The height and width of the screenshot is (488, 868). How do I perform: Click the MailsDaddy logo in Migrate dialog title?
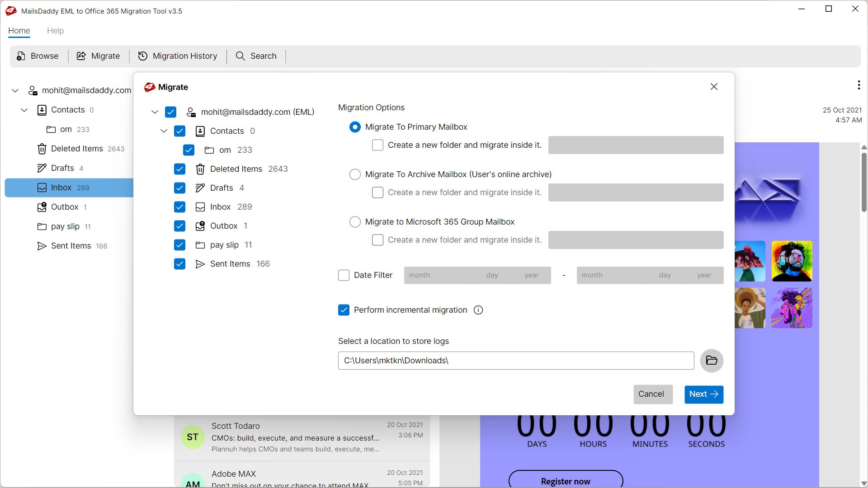point(150,87)
